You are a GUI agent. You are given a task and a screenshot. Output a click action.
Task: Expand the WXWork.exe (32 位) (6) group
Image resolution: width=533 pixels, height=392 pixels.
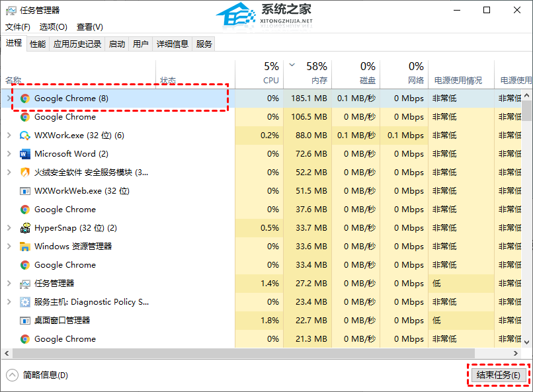9,136
